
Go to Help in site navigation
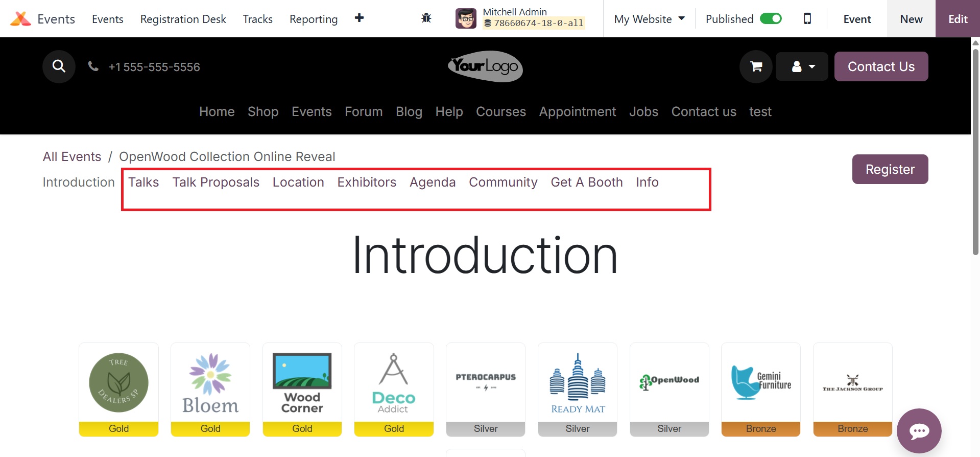449,111
